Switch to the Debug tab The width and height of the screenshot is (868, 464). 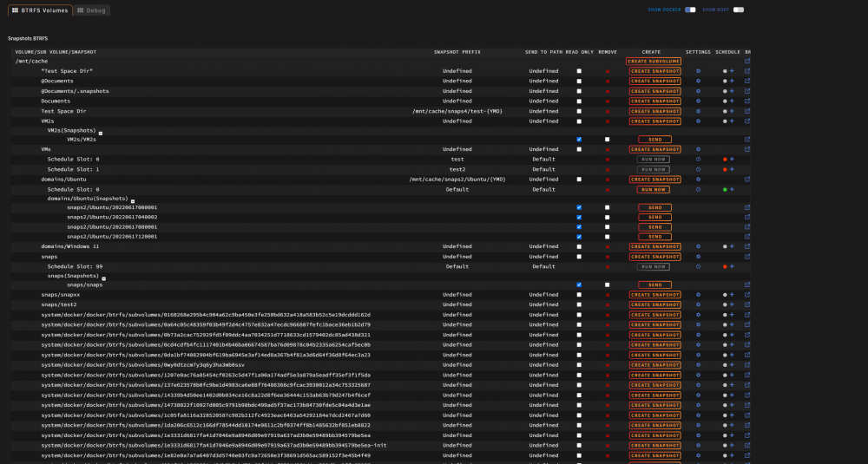91,10
